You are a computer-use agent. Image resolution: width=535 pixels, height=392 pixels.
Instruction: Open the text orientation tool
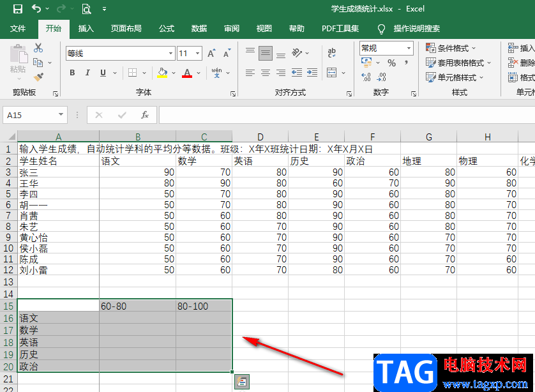297,53
